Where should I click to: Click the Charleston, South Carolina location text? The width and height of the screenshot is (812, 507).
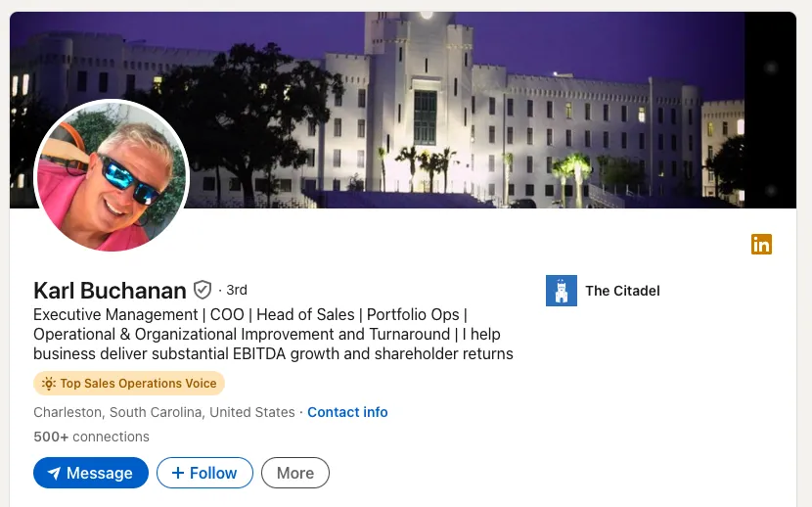164,412
